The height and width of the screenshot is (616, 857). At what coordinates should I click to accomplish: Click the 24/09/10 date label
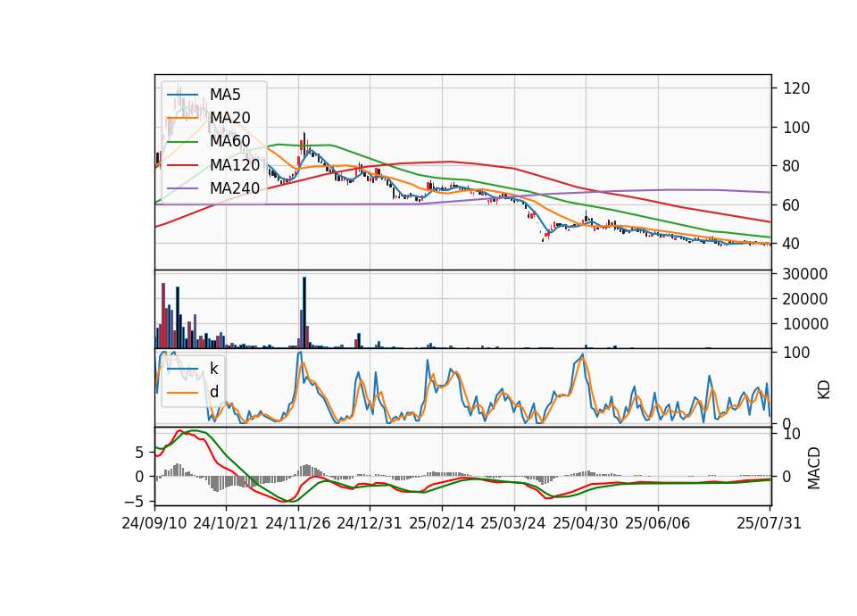click(x=154, y=523)
